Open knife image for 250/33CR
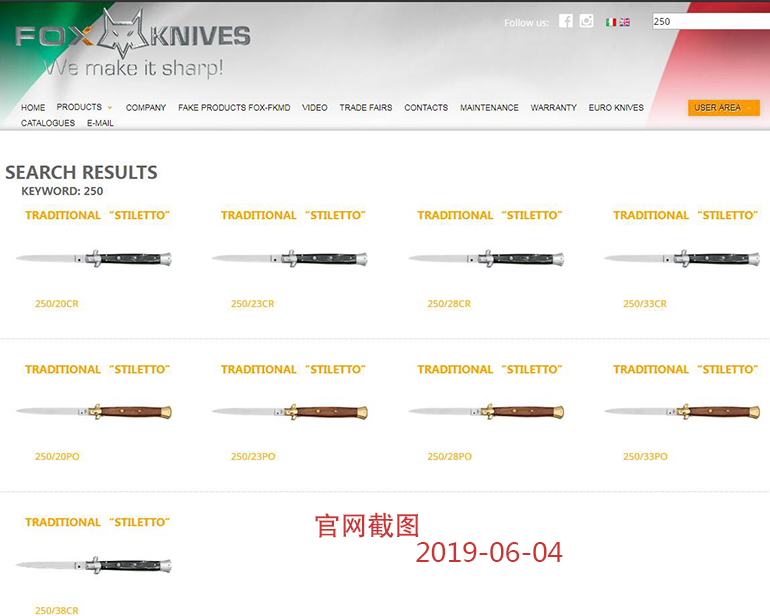This screenshot has width=770, height=616. tap(682, 258)
